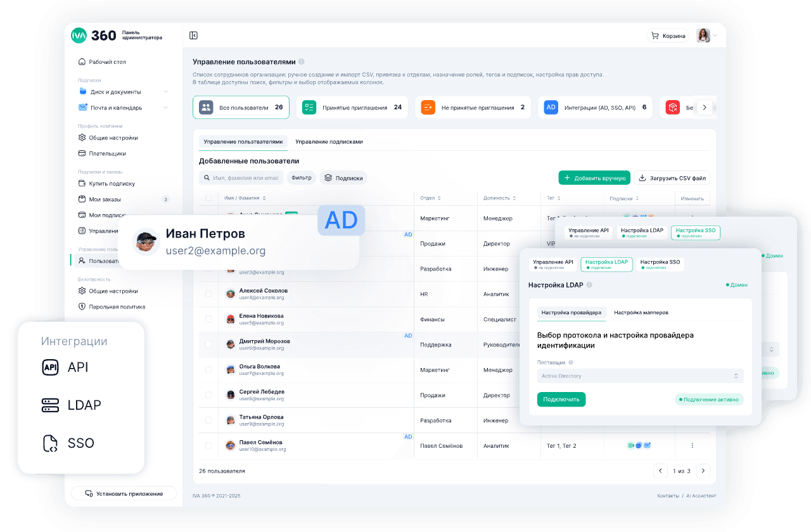Open the Управление API tab in the LDAP window
The image size is (811, 532).
pyautogui.click(x=552, y=264)
